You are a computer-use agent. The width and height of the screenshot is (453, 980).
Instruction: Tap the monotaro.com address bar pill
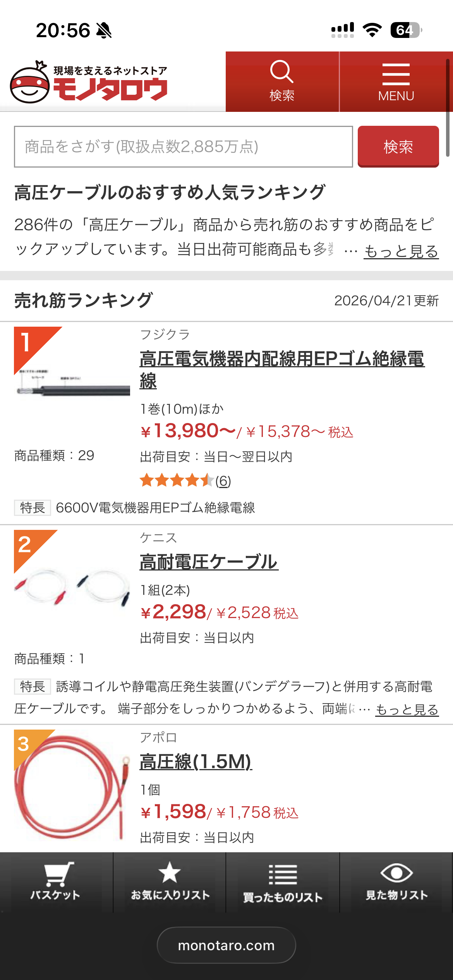[226, 945]
